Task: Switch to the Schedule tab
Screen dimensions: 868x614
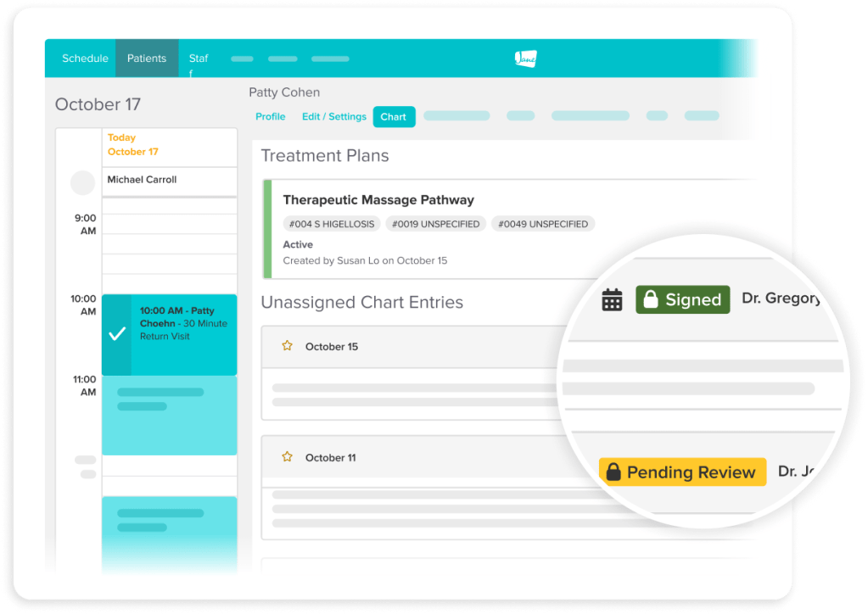Action: pyautogui.click(x=85, y=59)
